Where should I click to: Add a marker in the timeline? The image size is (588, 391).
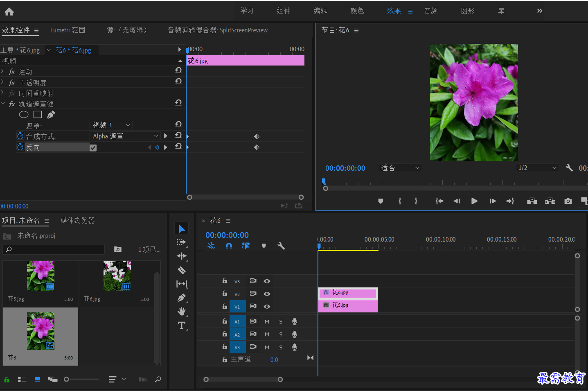[264, 246]
